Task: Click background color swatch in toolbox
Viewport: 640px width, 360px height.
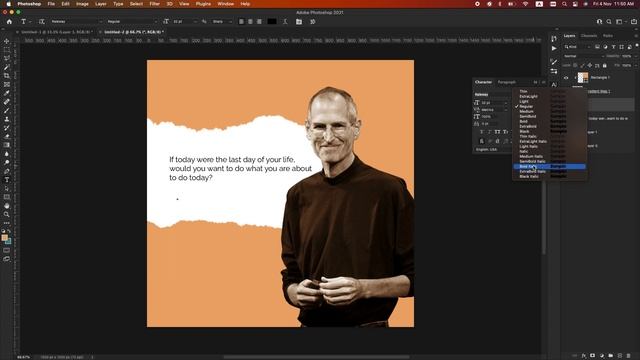Action: pyautogui.click(x=8, y=241)
